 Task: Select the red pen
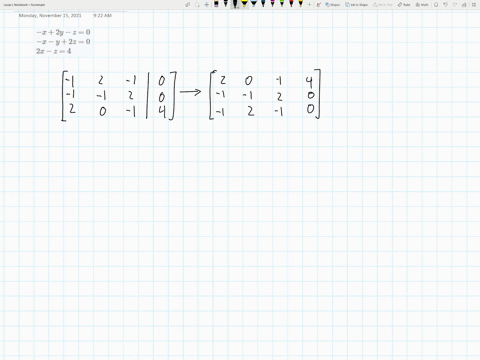point(291,4)
